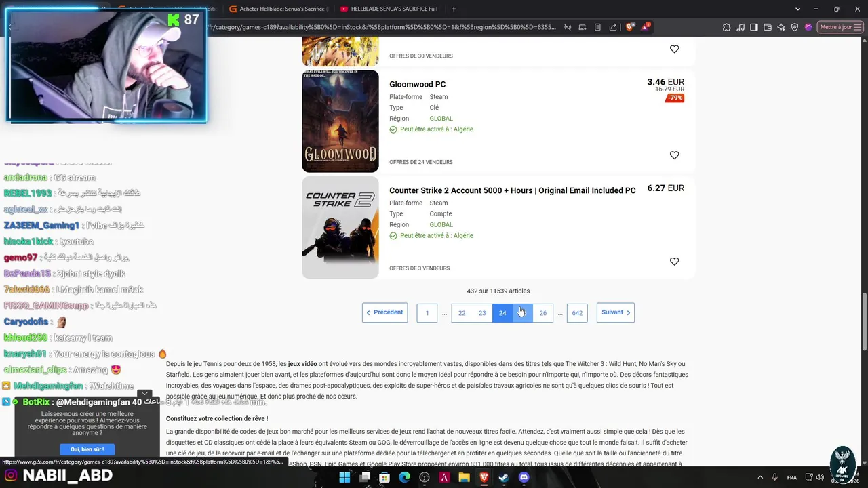The image size is (868, 488).
Task: Open Brave Shields lion icon
Action: (630, 27)
